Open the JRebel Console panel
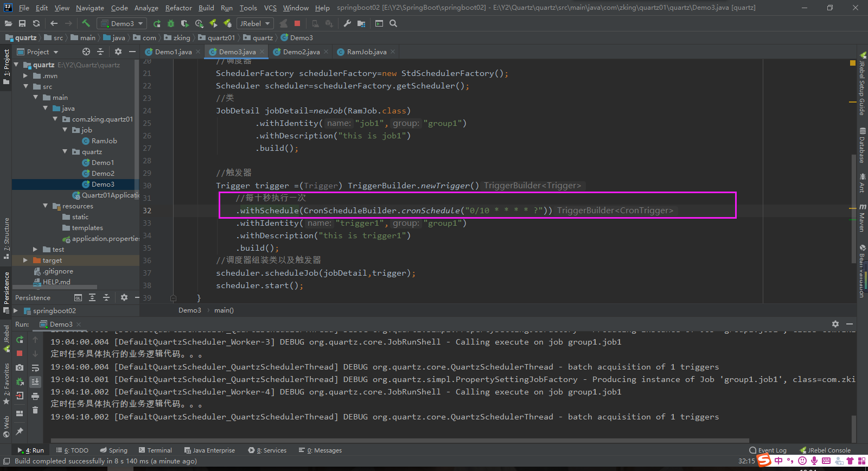 coord(825,450)
